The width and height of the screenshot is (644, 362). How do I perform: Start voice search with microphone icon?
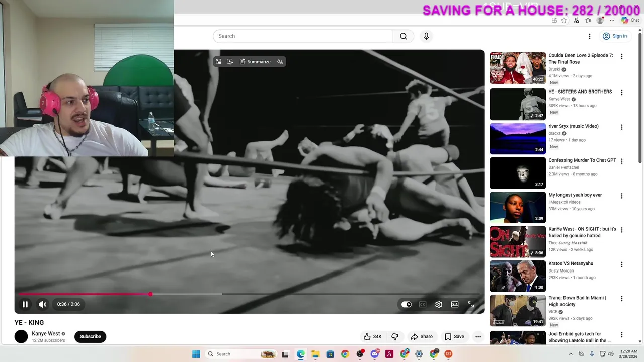[426, 36]
